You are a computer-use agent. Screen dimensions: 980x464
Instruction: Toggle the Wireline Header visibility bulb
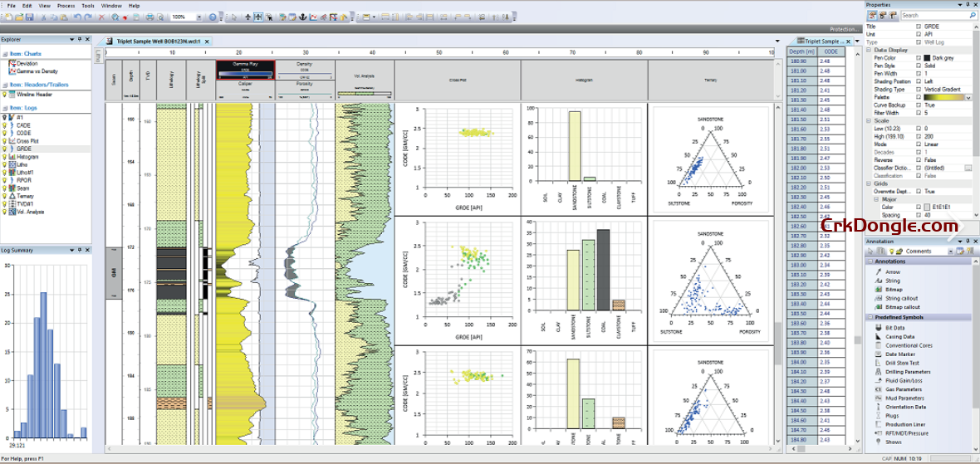click(x=5, y=95)
